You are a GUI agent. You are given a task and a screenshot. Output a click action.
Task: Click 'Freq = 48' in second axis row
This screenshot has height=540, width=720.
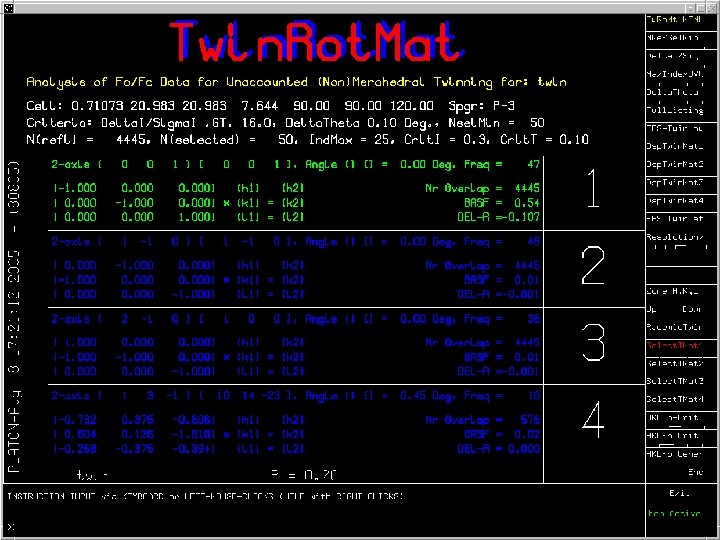click(502, 242)
